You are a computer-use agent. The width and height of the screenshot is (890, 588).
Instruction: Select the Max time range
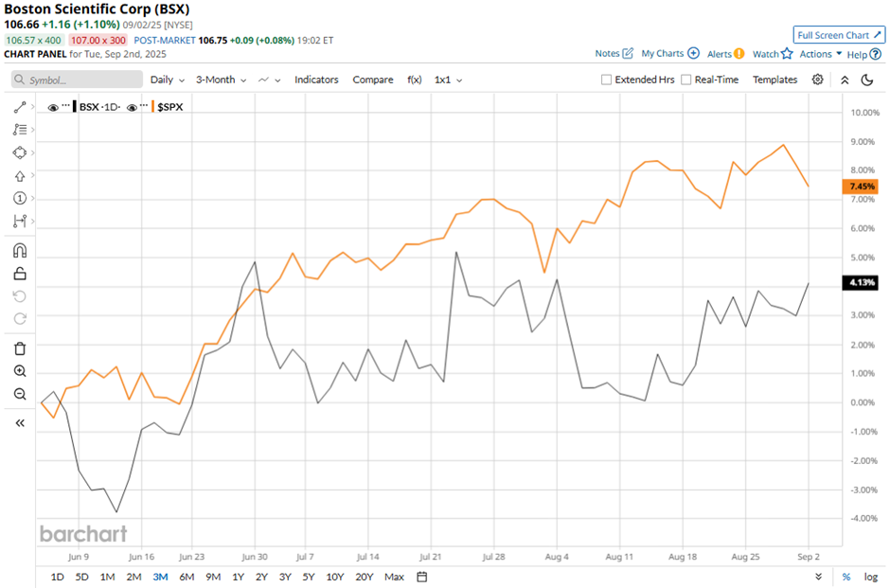click(394, 577)
